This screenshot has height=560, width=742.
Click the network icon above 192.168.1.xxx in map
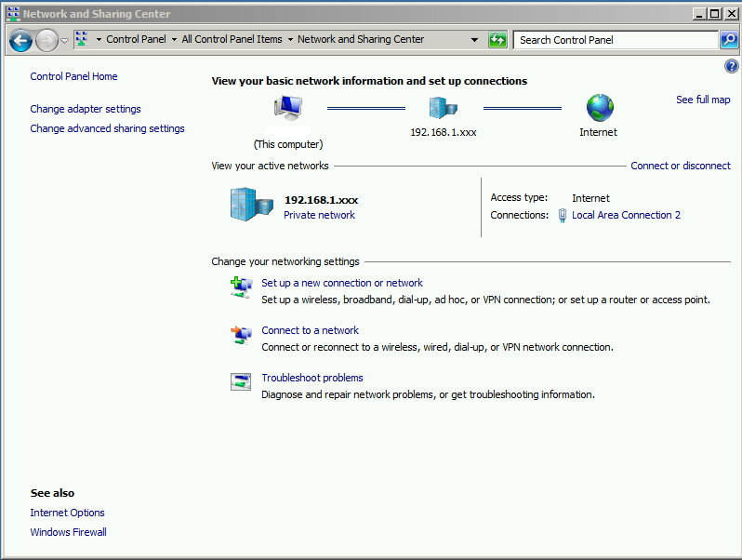[443, 108]
